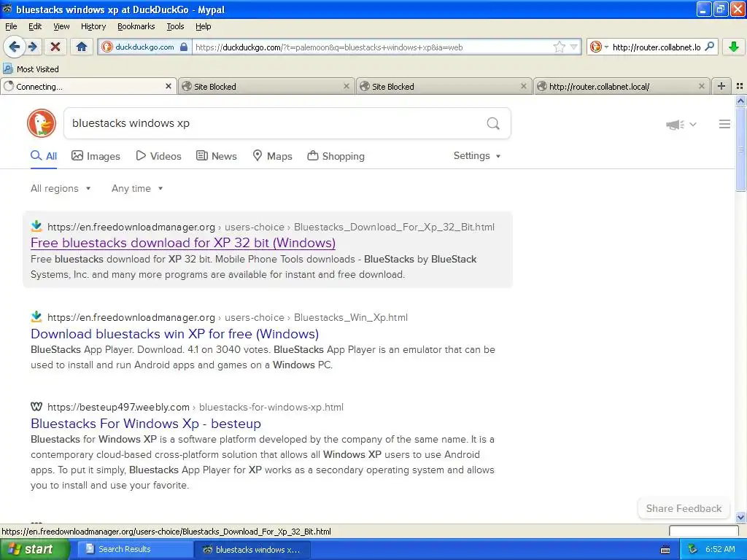The width and height of the screenshot is (747, 560).
Task: Click the vertical scrollbar thumb
Action: (x=740, y=149)
